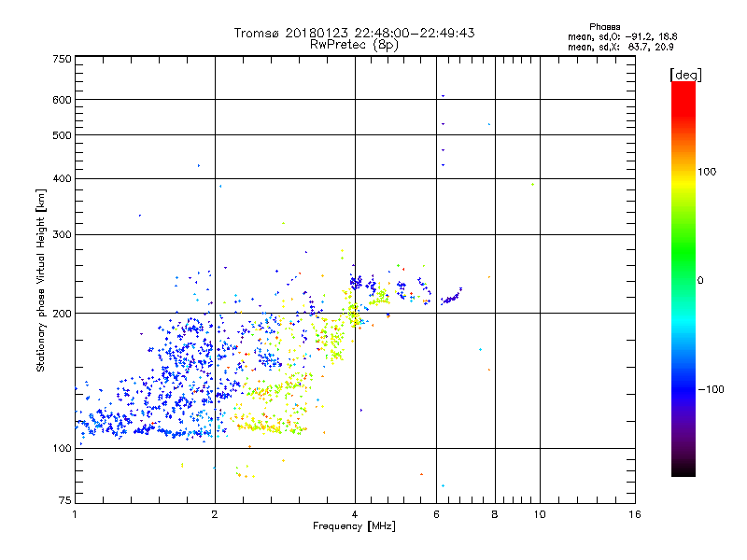Click the 'Frequency [MHz]' axis label
This screenshot has height=560, width=747.
[354, 526]
